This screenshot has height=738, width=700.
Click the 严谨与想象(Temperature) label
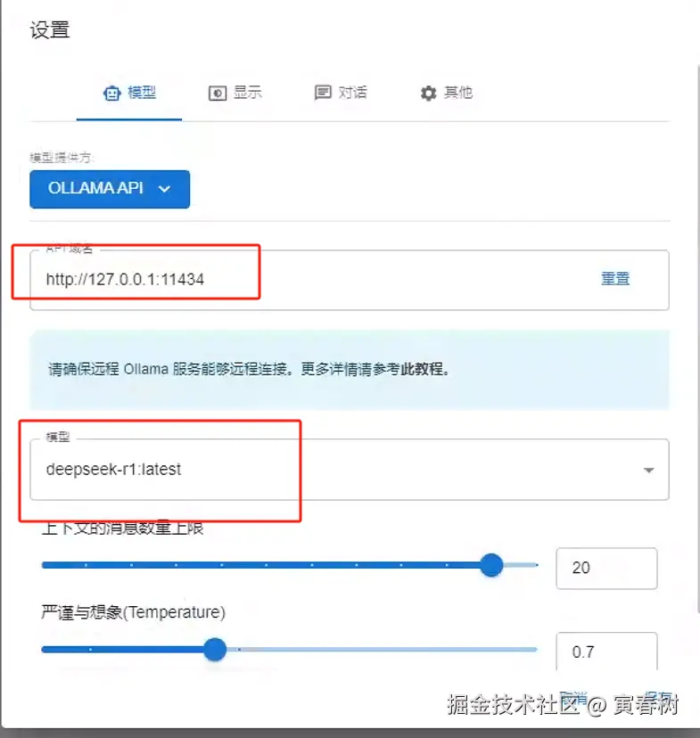133,612
